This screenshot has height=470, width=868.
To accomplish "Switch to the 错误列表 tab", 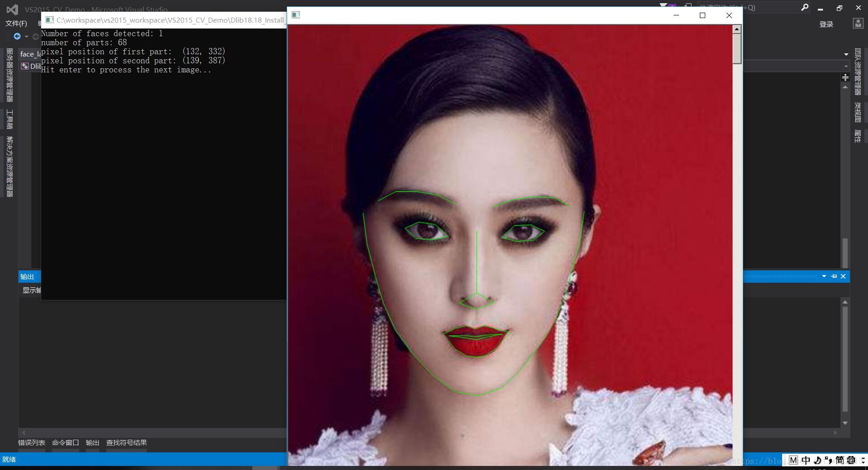I will coord(31,442).
